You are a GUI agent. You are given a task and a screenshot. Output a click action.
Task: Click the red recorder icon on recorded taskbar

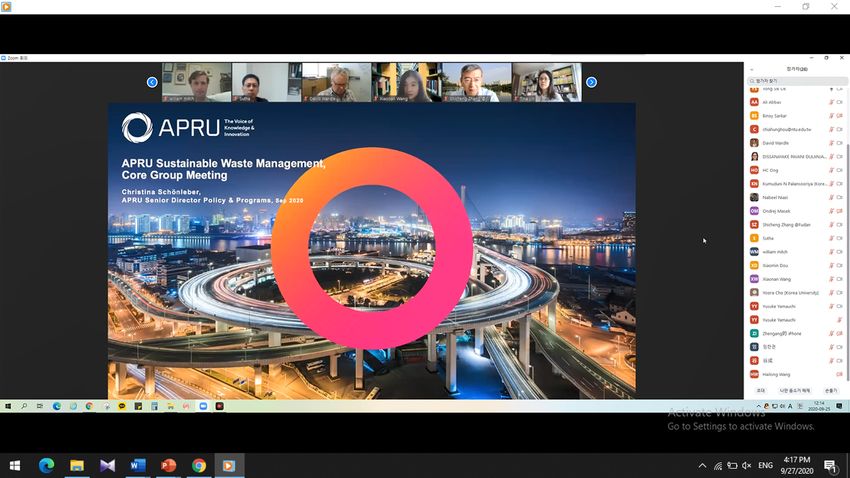(x=220, y=406)
